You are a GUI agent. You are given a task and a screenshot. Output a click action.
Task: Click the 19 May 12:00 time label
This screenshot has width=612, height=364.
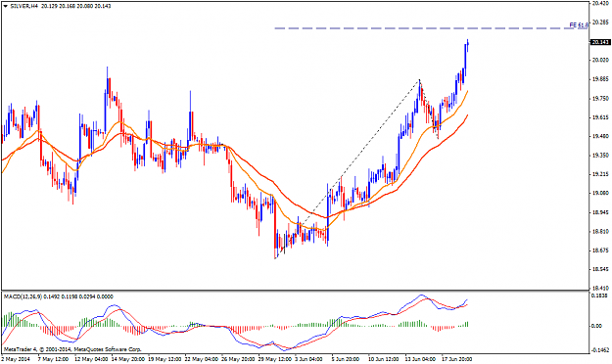pyautogui.click(x=164, y=359)
